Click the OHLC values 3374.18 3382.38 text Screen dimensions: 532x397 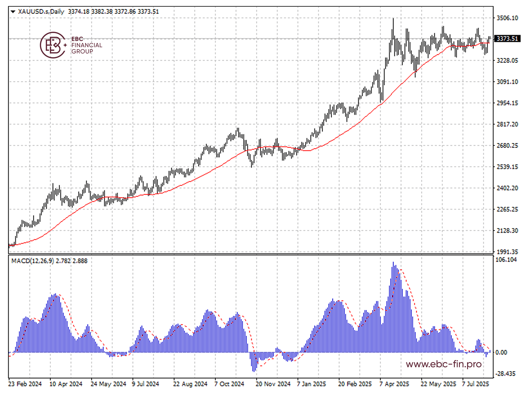coord(91,12)
